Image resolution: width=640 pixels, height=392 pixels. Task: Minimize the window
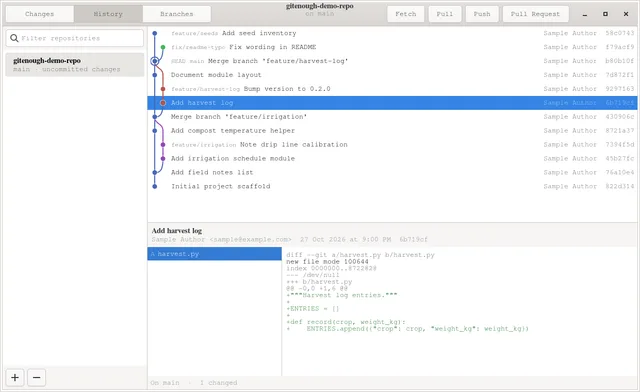tap(584, 14)
